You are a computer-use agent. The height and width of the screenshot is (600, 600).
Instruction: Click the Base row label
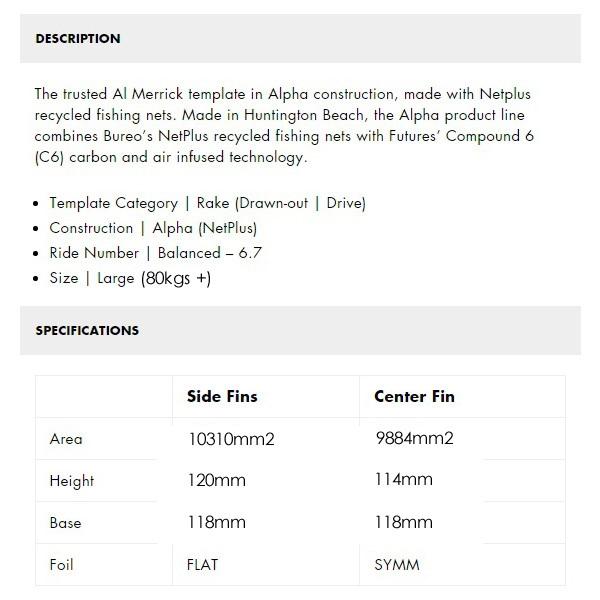(x=65, y=523)
